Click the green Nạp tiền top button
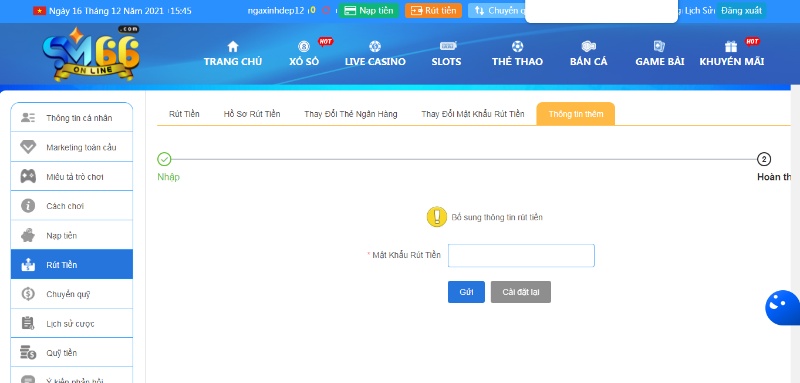The height and width of the screenshot is (383, 800). [368, 11]
